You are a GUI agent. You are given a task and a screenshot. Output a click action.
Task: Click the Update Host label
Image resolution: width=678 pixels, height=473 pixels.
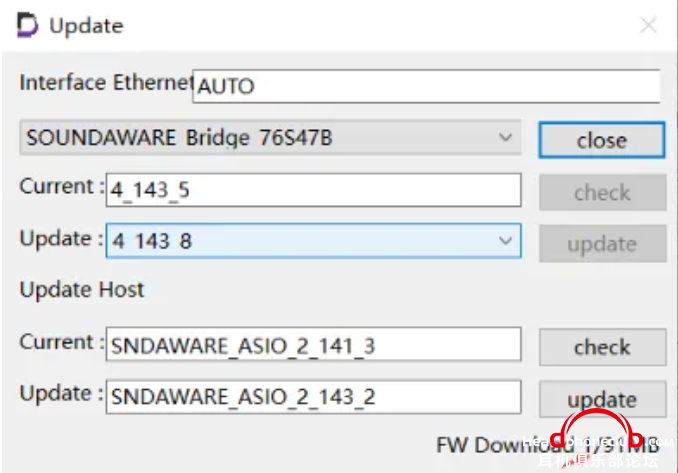click(x=82, y=289)
